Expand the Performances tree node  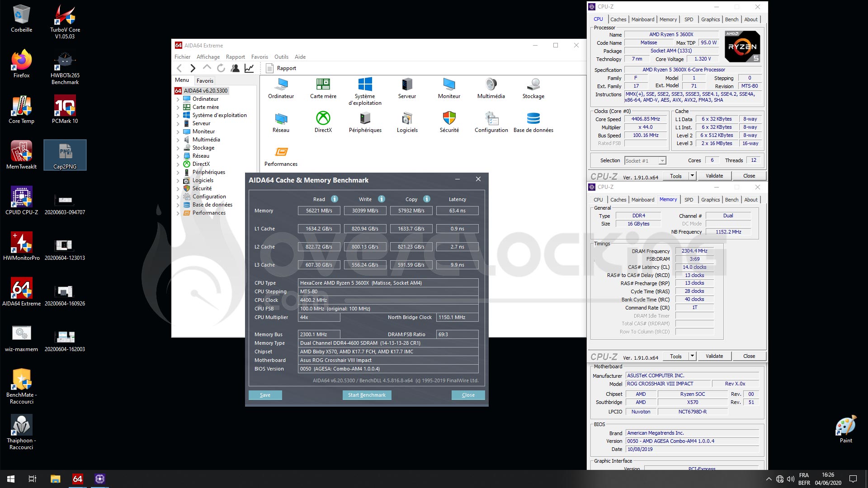point(178,213)
